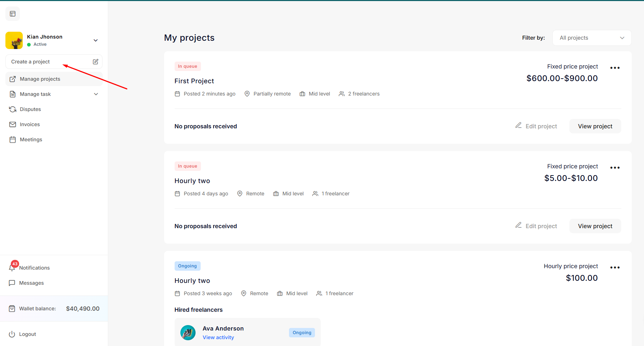Open Disputes from the sidebar

[x=30, y=109]
